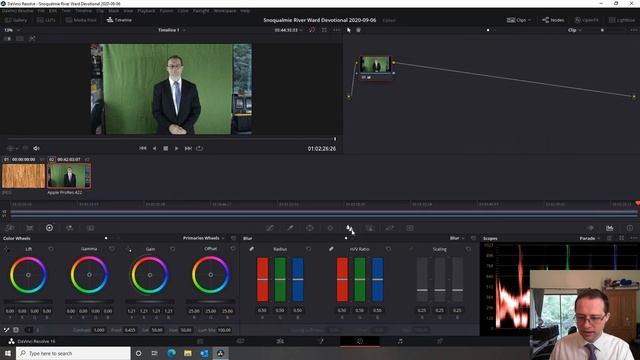Viewport: 640px width, 360px height.
Task: Switch to the Fairlight page tab
Action: 400,341
